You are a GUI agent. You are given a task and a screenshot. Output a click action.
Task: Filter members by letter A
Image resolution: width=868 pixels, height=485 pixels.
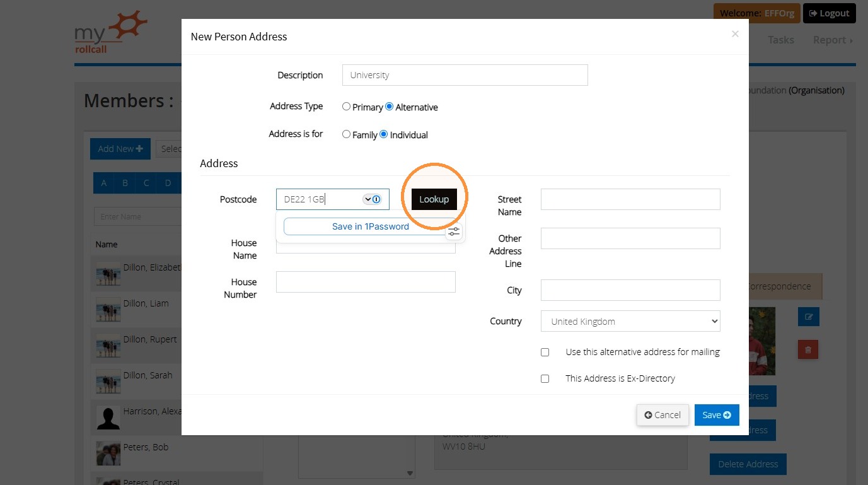click(104, 183)
